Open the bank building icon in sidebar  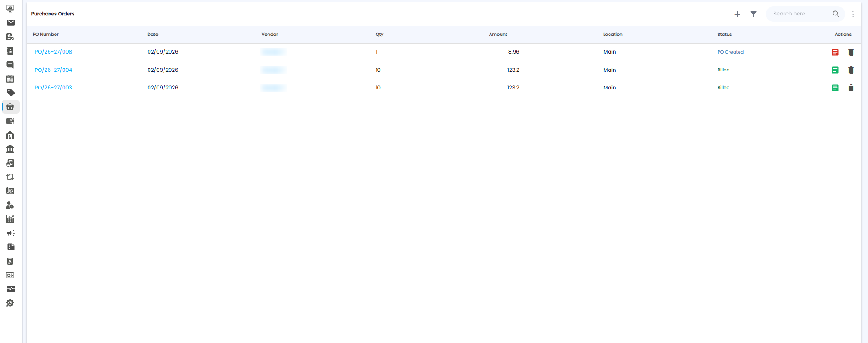10,149
